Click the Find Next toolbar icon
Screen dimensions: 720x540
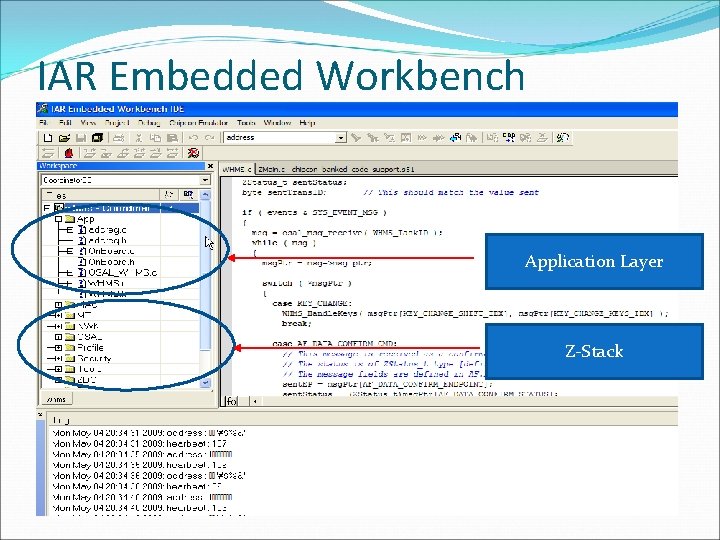pos(372,137)
